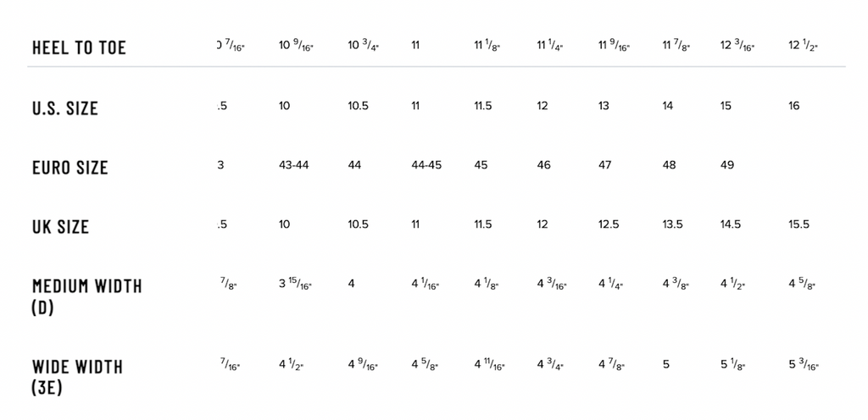Select the UK SIZE row label

pyautogui.click(x=60, y=226)
